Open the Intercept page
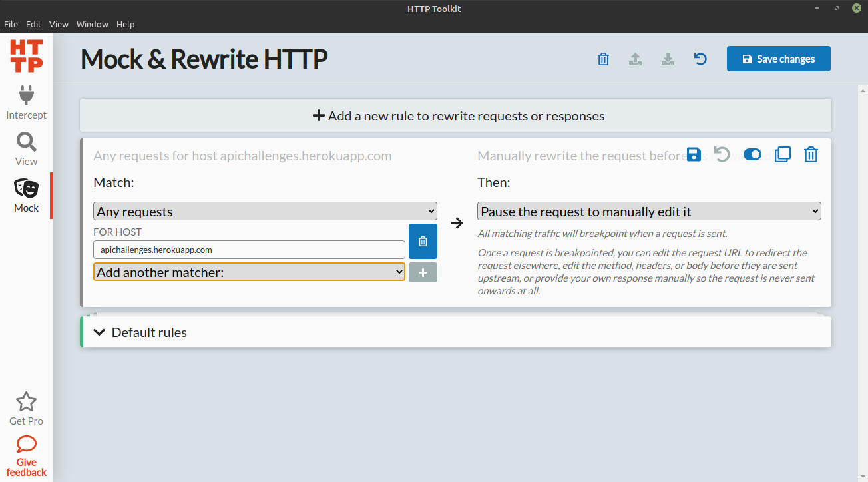The width and height of the screenshot is (868, 482). [27, 103]
